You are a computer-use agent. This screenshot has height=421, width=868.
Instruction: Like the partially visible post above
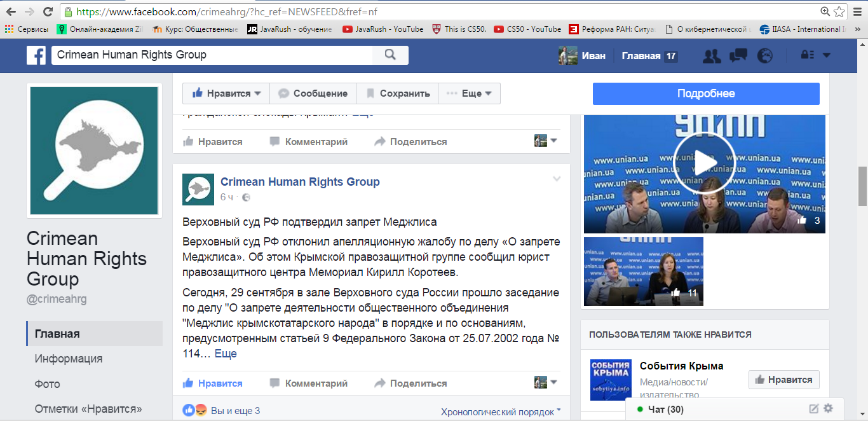pyautogui.click(x=213, y=142)
